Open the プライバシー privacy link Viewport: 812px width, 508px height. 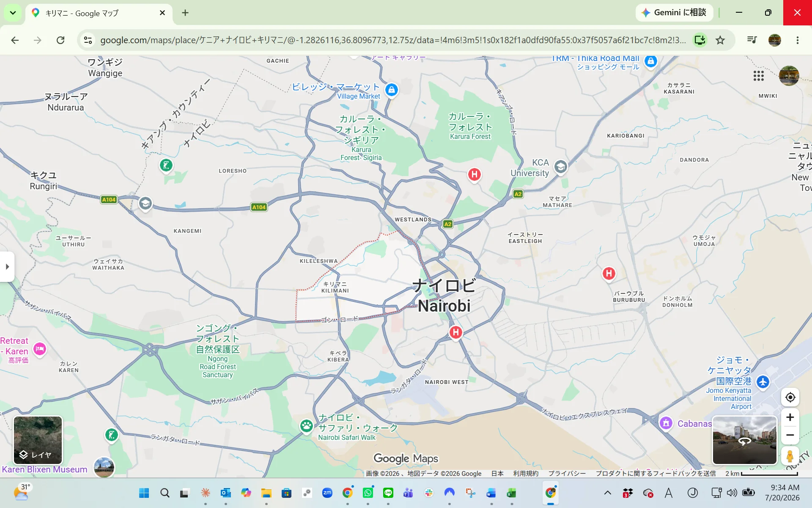click(567, 473)
